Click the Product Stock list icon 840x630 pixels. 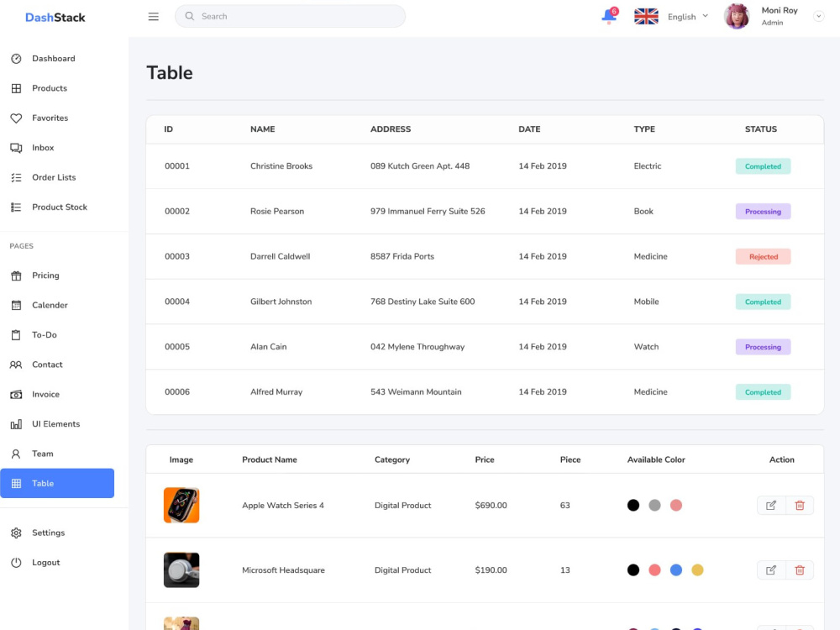(x=16, y=207)
